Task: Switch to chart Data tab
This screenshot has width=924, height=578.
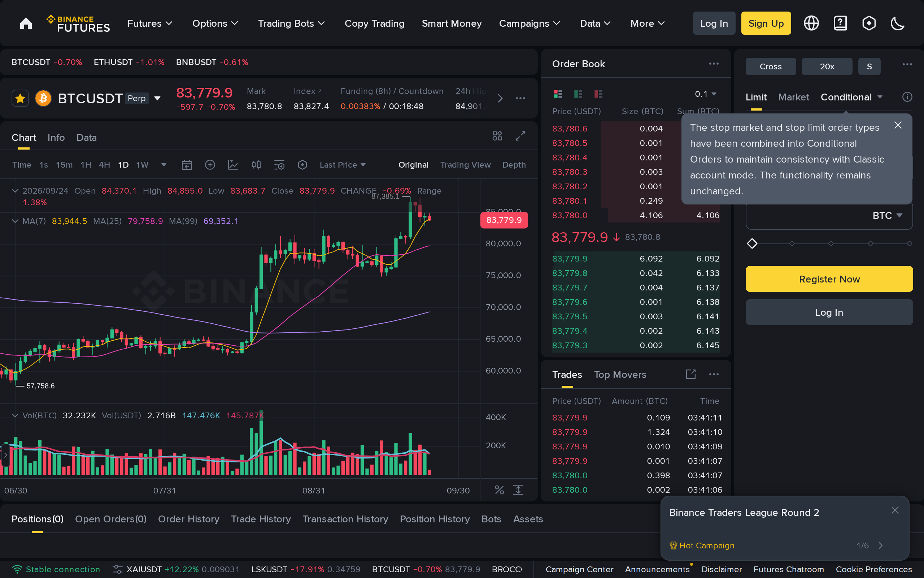Action: point(86,138)
